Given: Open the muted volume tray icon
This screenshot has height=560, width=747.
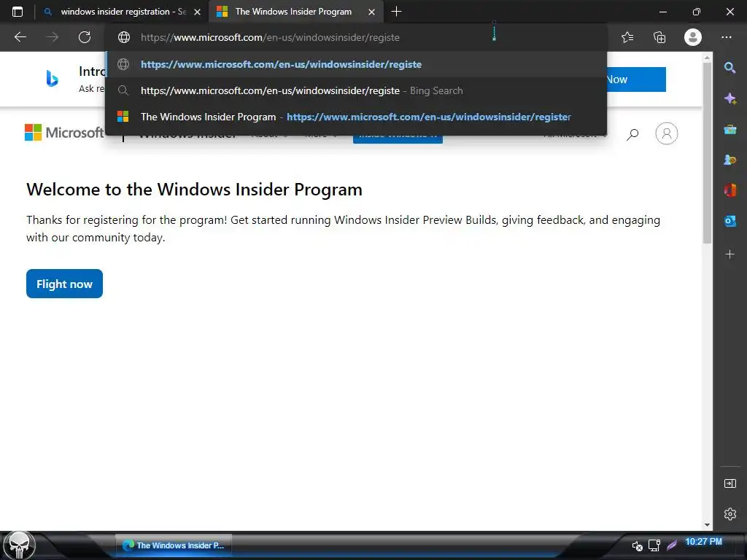Looking at the screenshot, I should (638, 545).
